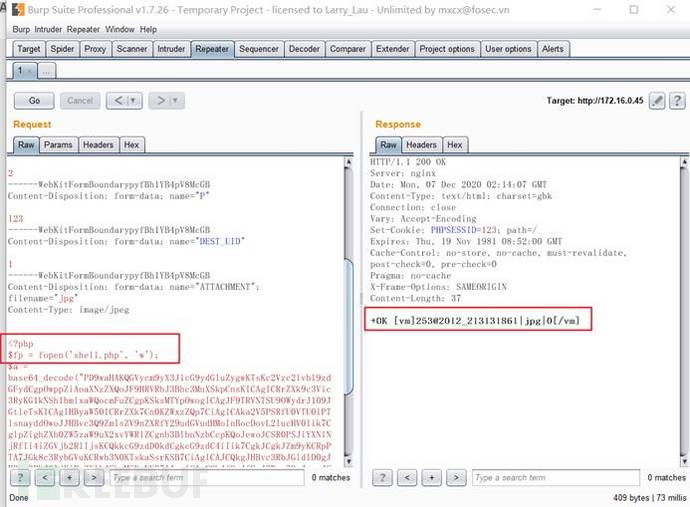Viewport: 690px width, 507px height.
Task: Switch to the Proxy tab
Action: pyautogui.click(x=95, y=49)
